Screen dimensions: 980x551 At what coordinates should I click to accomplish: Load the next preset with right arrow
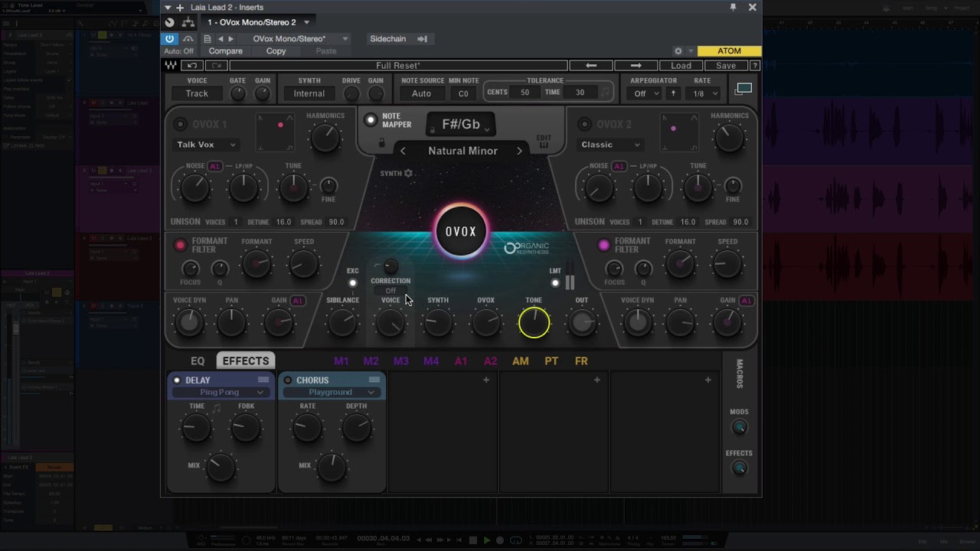[635, 66]
